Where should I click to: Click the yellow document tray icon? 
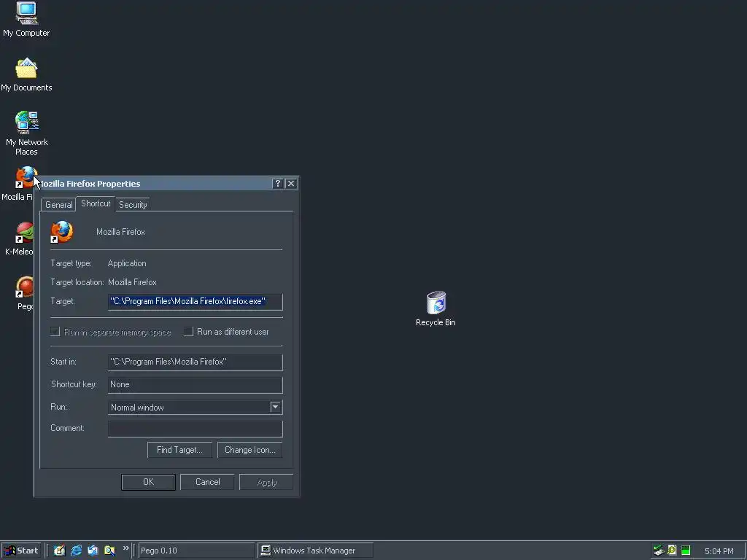672,551
